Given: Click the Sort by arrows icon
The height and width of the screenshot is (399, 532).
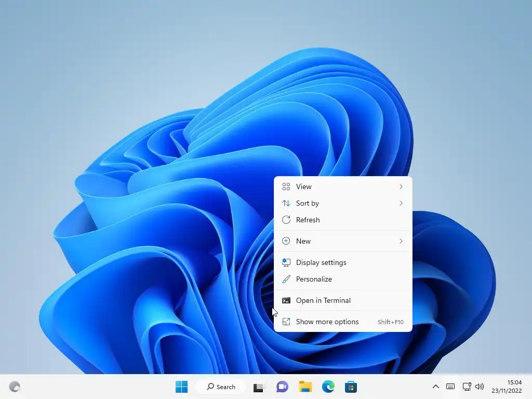Looking at the screenshot, I should coord(286,203).
